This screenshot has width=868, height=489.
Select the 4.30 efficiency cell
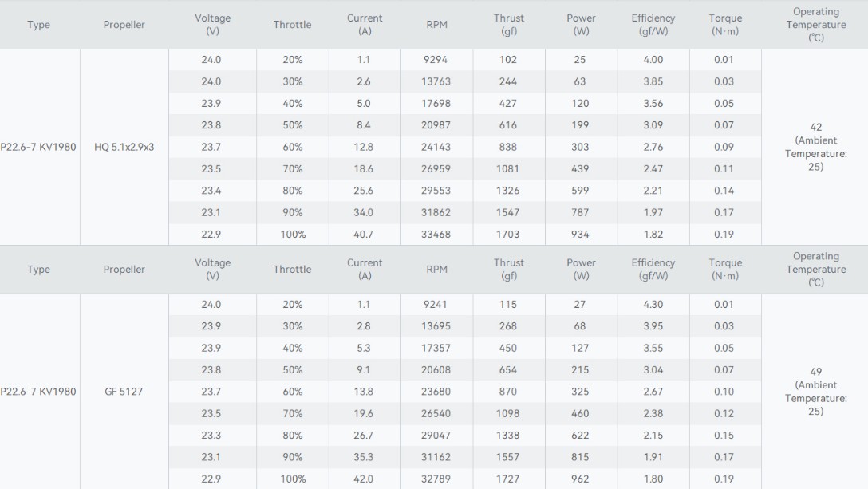[x=653, y=305]
